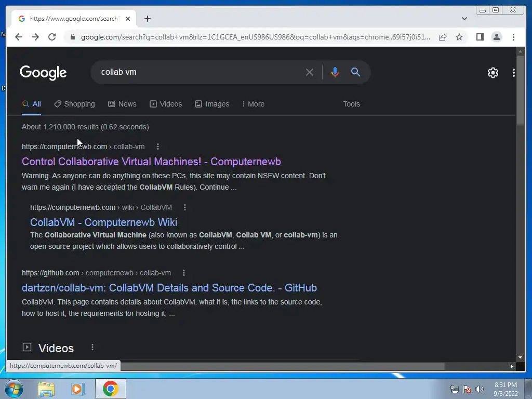View site information via the lock icon
The height and width of the screenshot is (399, 532).
(72, 37)
